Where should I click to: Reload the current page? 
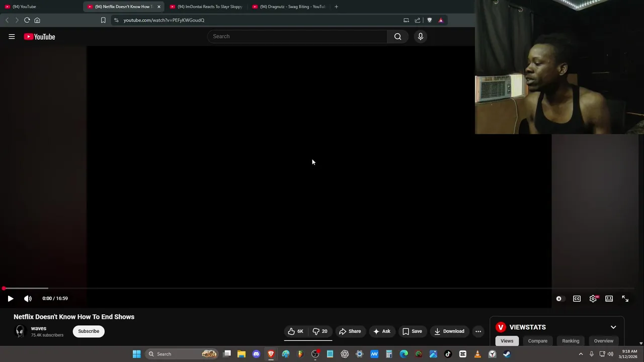click(27, 20)
